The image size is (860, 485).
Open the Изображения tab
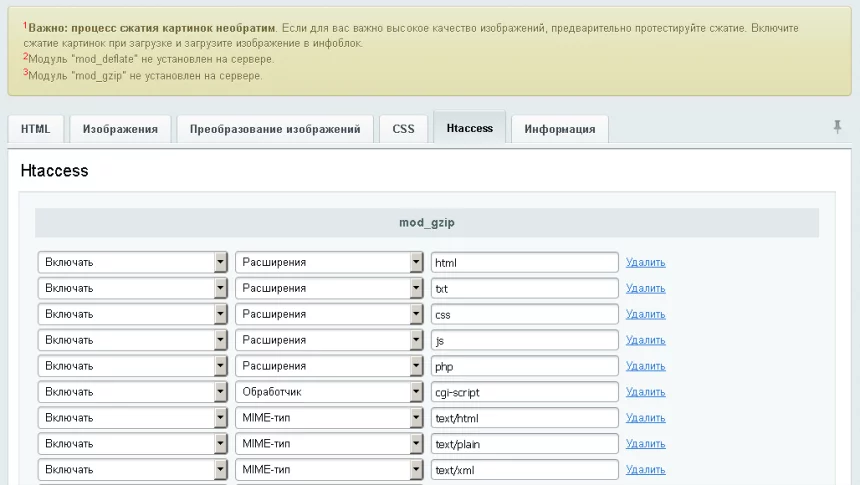(120, 129)
